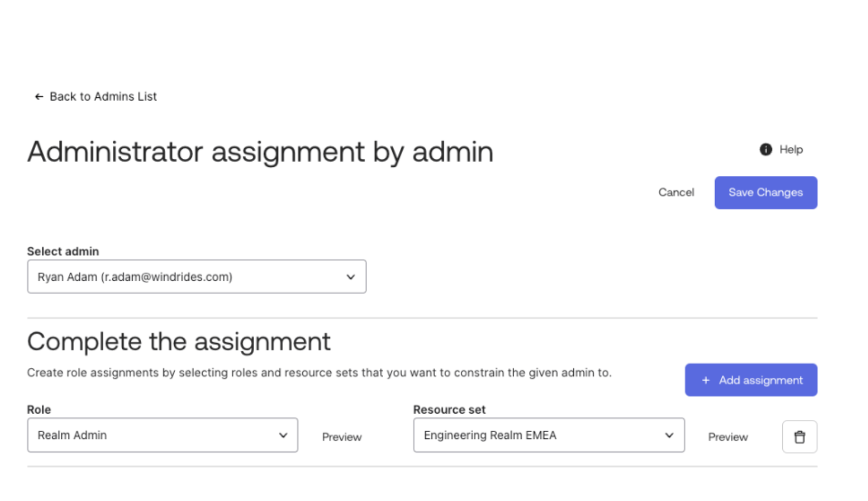Open the Resource set dropdown
This screenshot has height=501, width=868.
point(548,435)
